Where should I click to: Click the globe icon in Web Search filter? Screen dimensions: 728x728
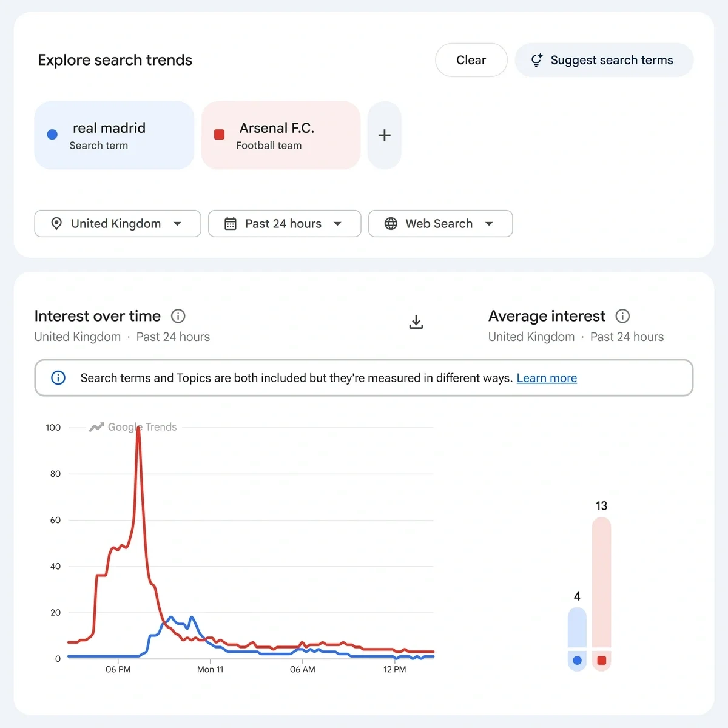391,224
